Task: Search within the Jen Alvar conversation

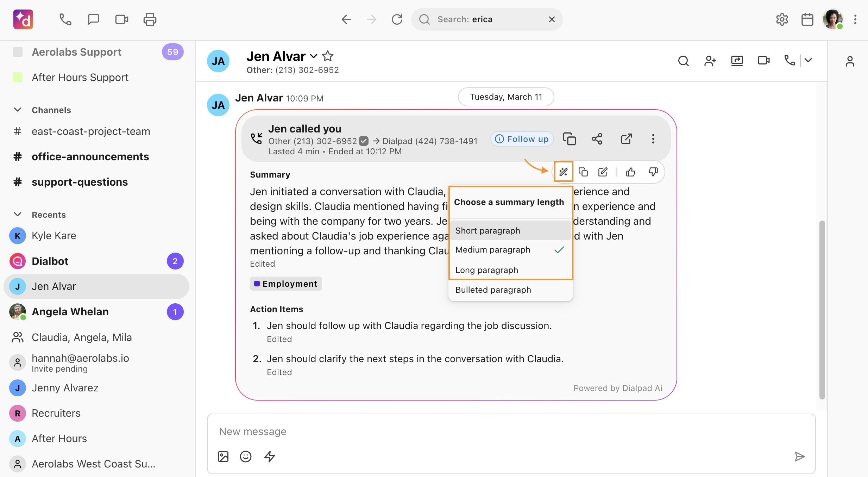Action: [683, 61]
